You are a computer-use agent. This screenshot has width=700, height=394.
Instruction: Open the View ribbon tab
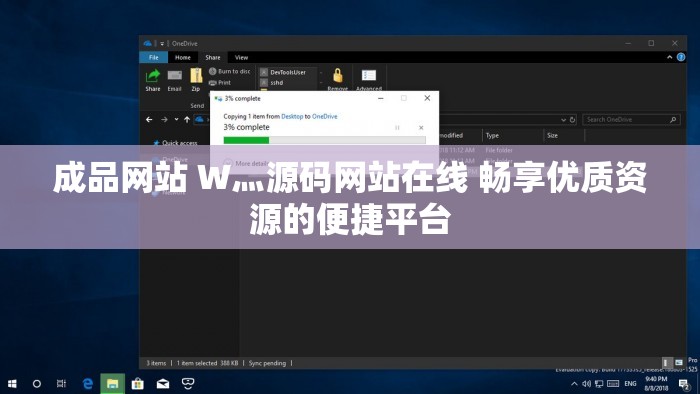tap(242, 58)
